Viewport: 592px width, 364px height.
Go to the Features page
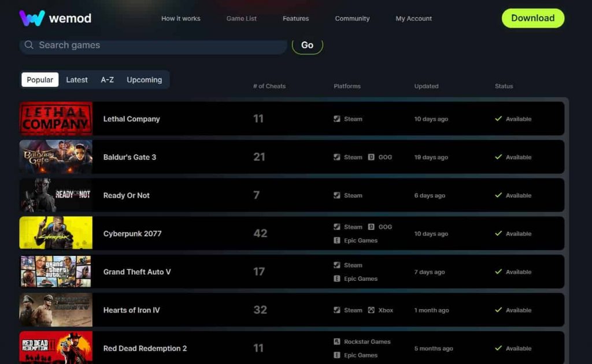point(295,18)
